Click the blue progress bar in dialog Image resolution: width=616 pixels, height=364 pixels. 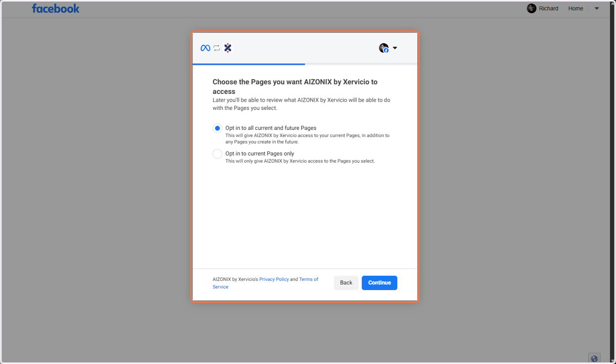249,64
